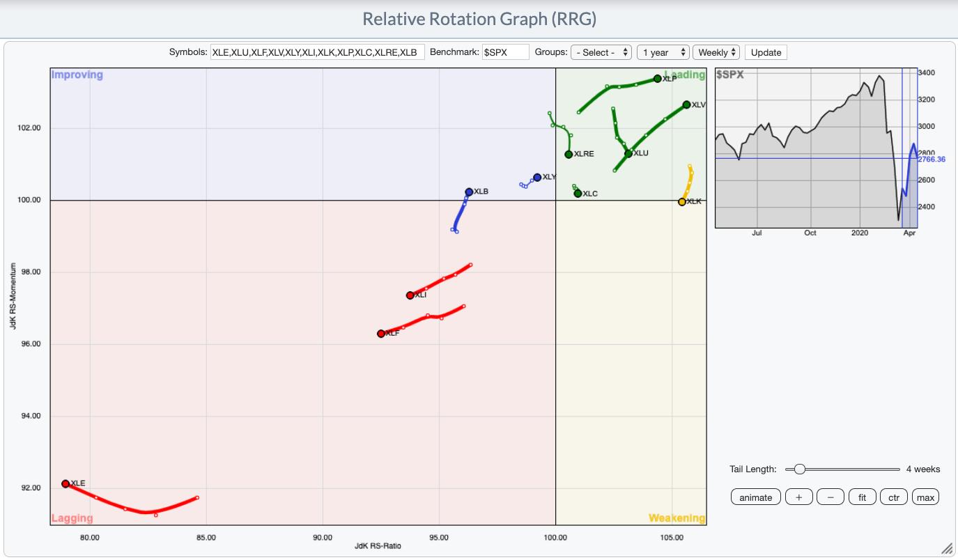958x560 pixels.
Task: Click the Tail Length slider handle
Action: (800, 469)
